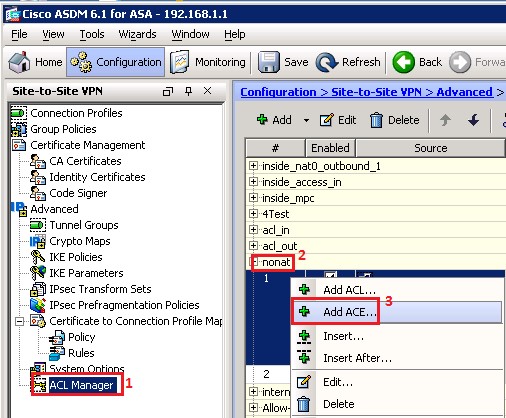Image resolution: width=506 pixels, height=418 pixels.
Task: Click the Site-to-Site VPN breadcrumb link
Action: [x=376, y=92]
